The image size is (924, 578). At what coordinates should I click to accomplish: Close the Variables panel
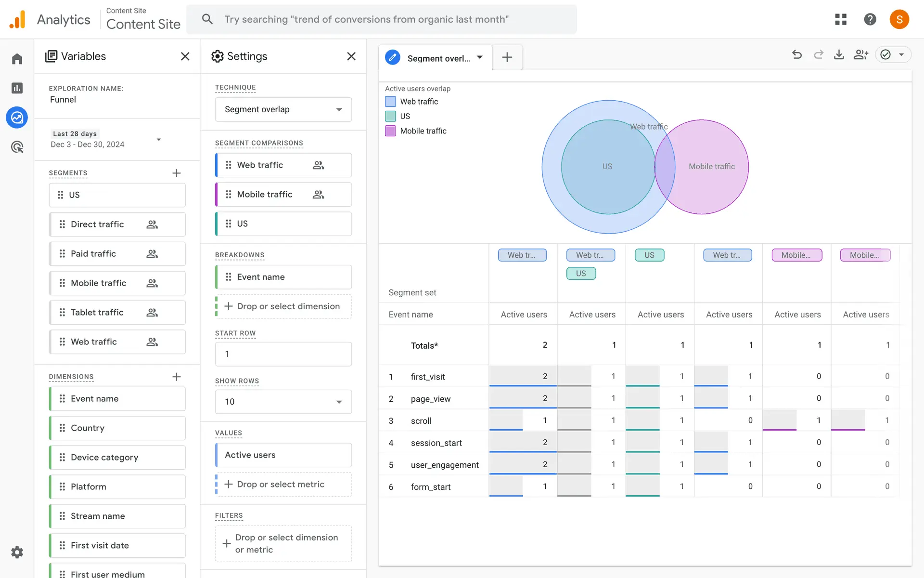(x=185, y=56)
